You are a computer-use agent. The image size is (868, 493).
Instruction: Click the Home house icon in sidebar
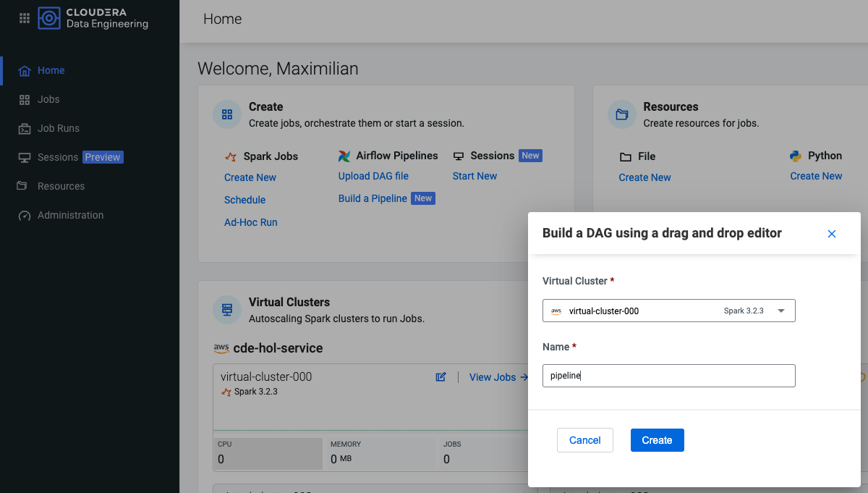tap(25, 70)
